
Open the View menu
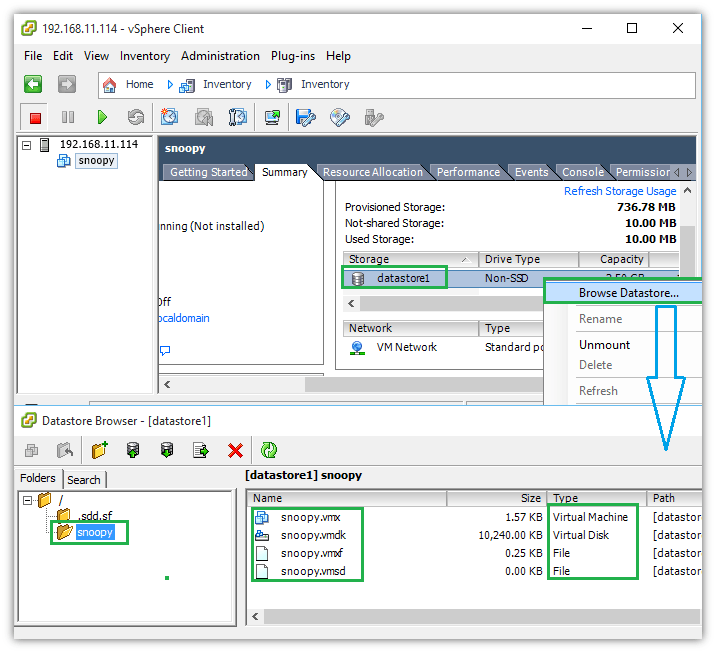[x=96, y=56]
